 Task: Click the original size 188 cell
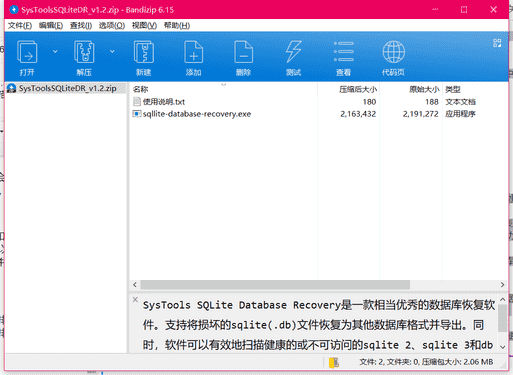[432, 102]
